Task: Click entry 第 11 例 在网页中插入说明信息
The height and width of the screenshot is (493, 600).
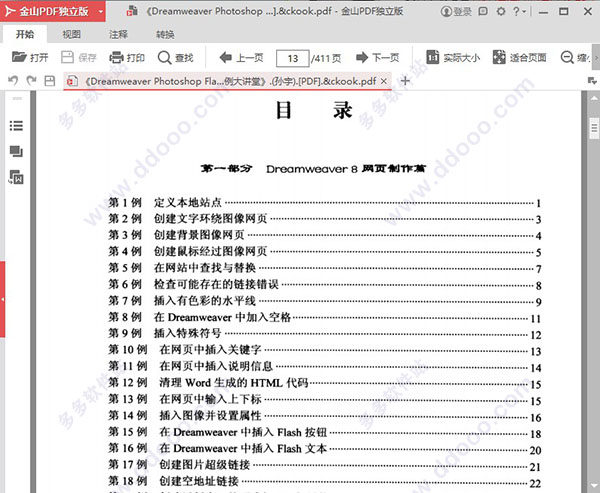Action: [x=324, y=366]
